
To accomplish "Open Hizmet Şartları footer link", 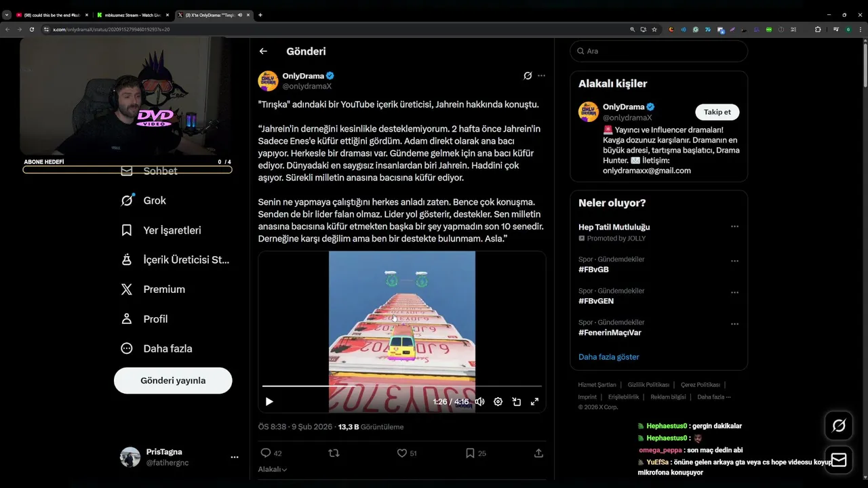I will coord(597,385).
